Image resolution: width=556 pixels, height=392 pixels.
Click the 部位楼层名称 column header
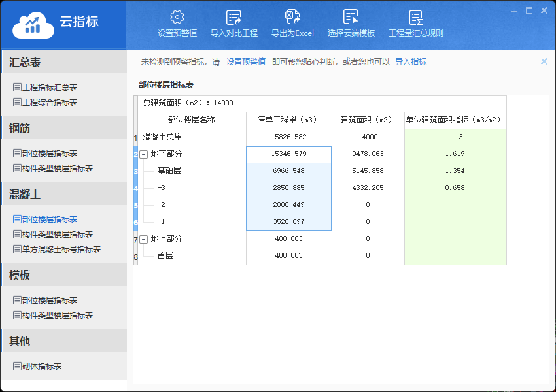[192, 120]
